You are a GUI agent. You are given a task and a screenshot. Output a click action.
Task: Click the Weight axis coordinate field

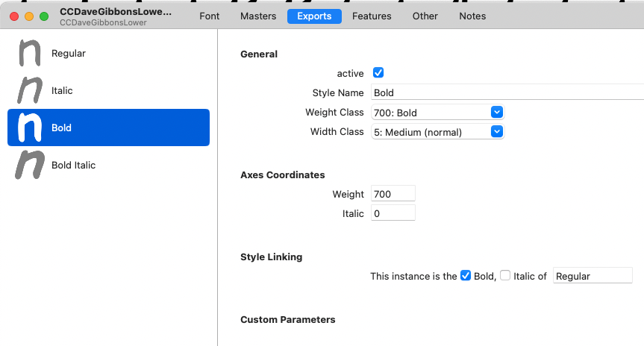tap(393, 194)
